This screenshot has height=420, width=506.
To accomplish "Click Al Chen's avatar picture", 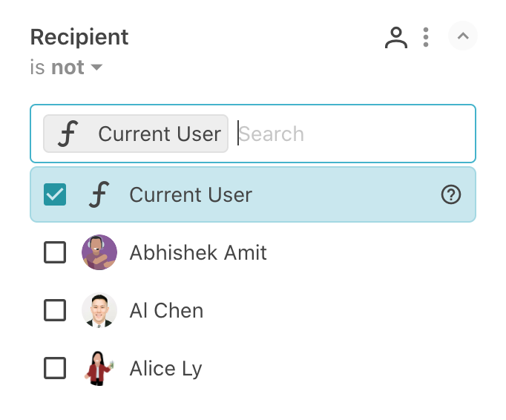I will [99, 310].
